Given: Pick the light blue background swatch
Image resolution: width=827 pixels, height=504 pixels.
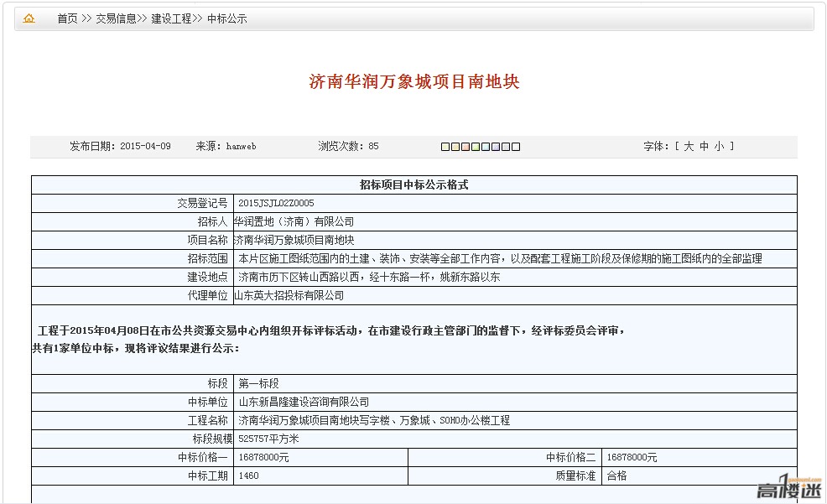Looking at the screenshot, I should 486,147.
